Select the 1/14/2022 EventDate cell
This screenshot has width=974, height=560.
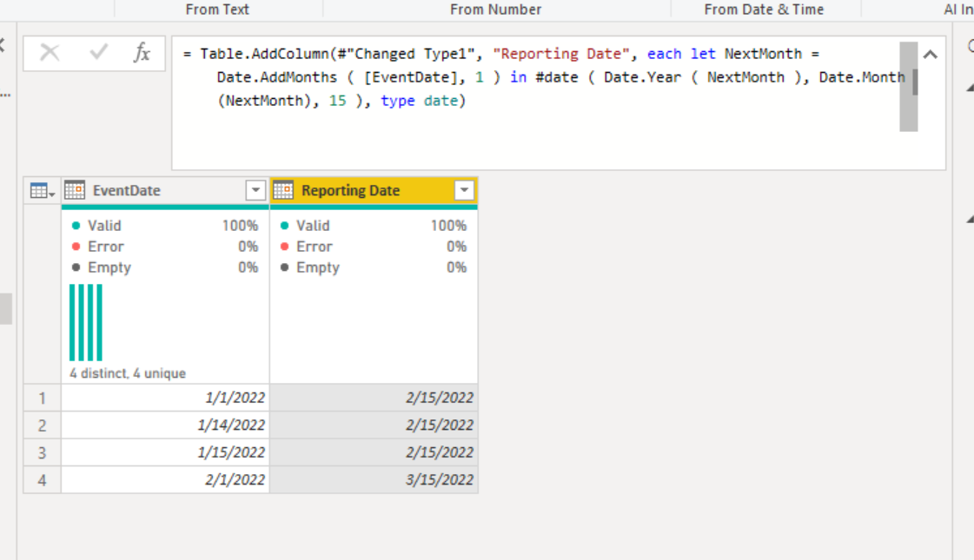pos(165,425)
